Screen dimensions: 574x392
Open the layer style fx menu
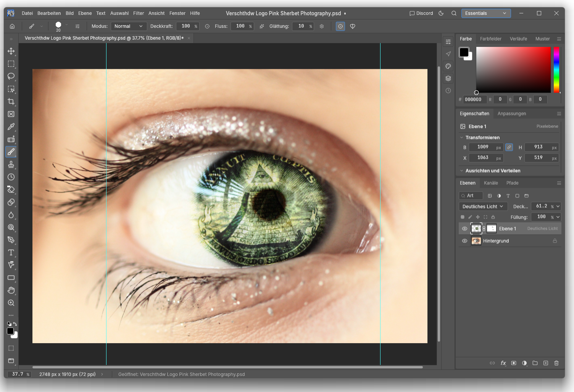point(503,363)
